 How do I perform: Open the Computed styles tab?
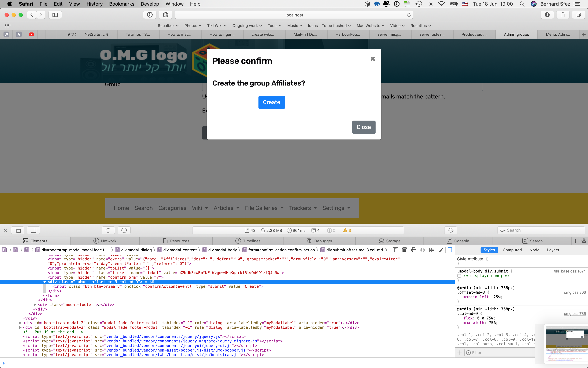coord(512,250)
